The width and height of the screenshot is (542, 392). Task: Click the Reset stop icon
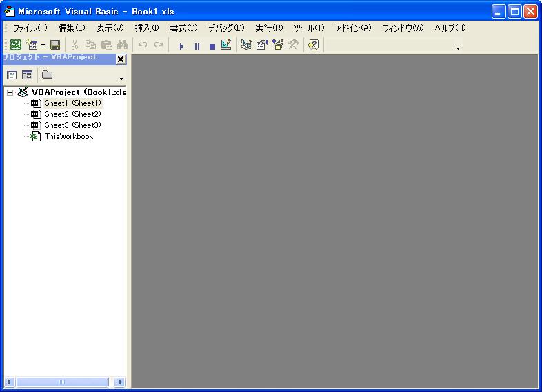tap(212, 46)
